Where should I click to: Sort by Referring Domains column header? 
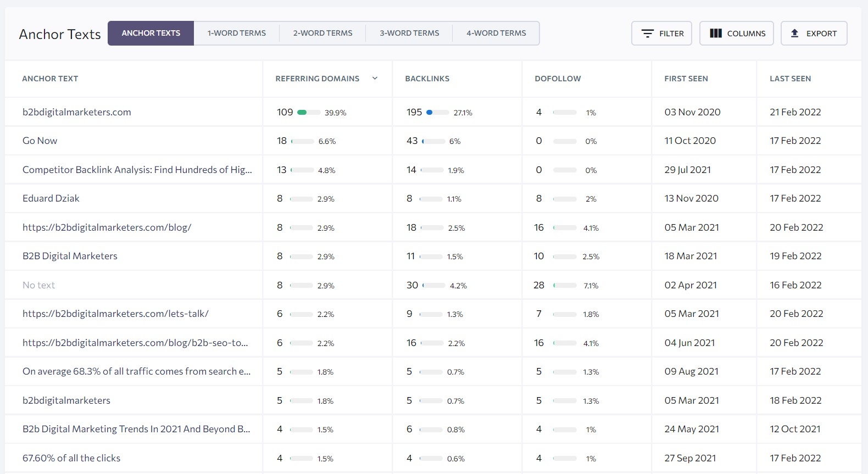pyautogui.click(x=318, y=79)
